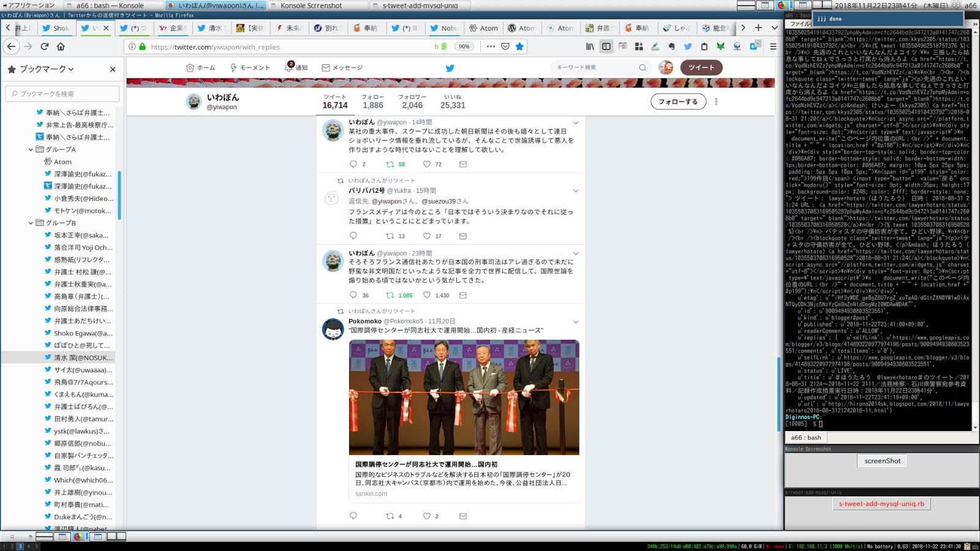Screen dimensions: 980x551
Task: Switch to the Nobu browser tab
Action: click(x=444, y=28)
